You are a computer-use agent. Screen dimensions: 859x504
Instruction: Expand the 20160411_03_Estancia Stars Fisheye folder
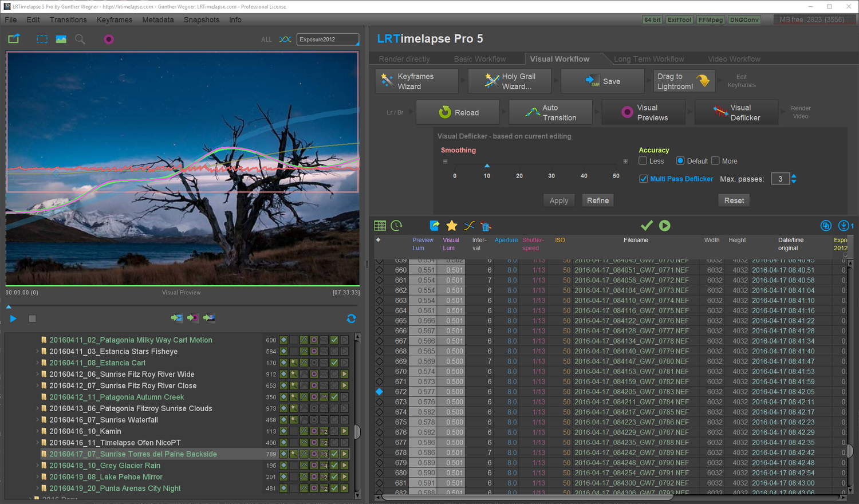click(x=37, y=352)
